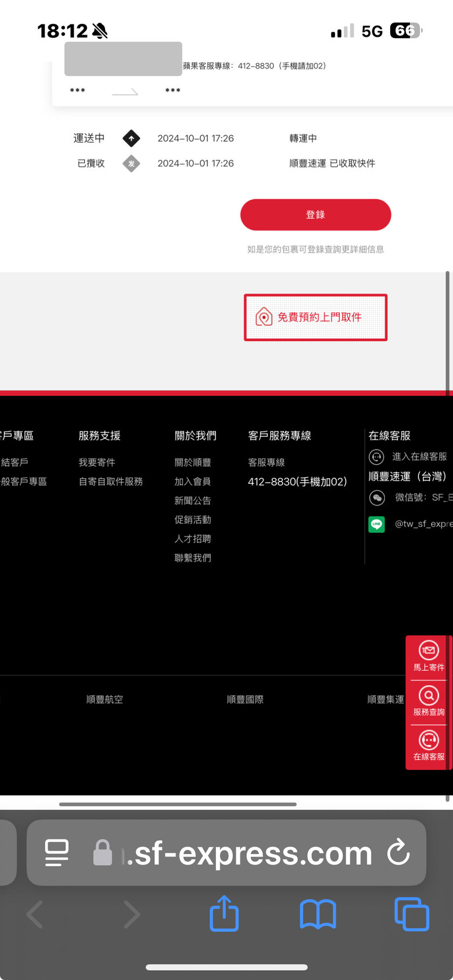Image resolution: width=453 pixels, height=980 pixels.
Task: Tap the 順豐速運 已收取快件 status text
Action: coord(332,164)
